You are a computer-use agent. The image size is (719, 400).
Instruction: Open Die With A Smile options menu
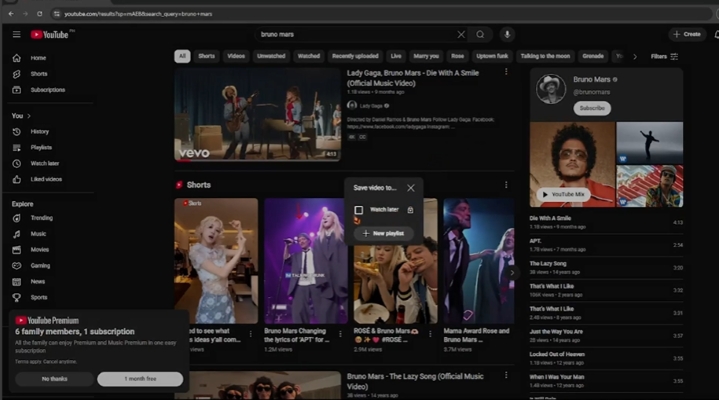(x=506, y=72)
